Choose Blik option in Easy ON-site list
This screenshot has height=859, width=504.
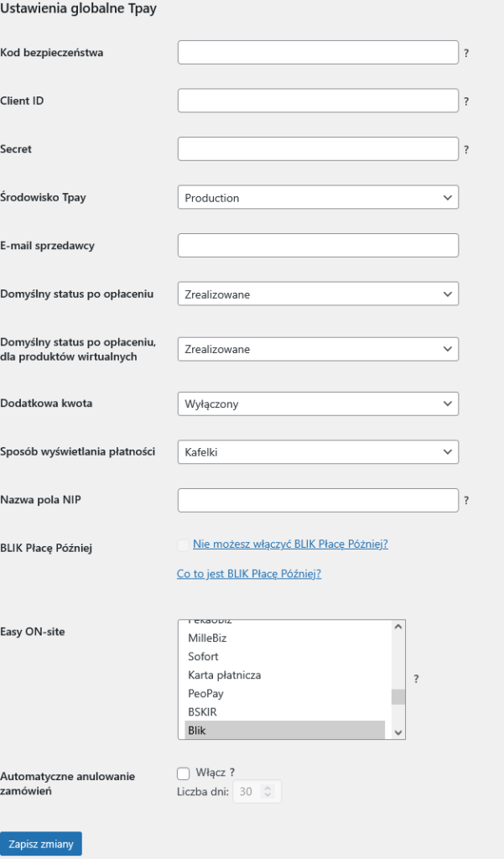point(197,731)
